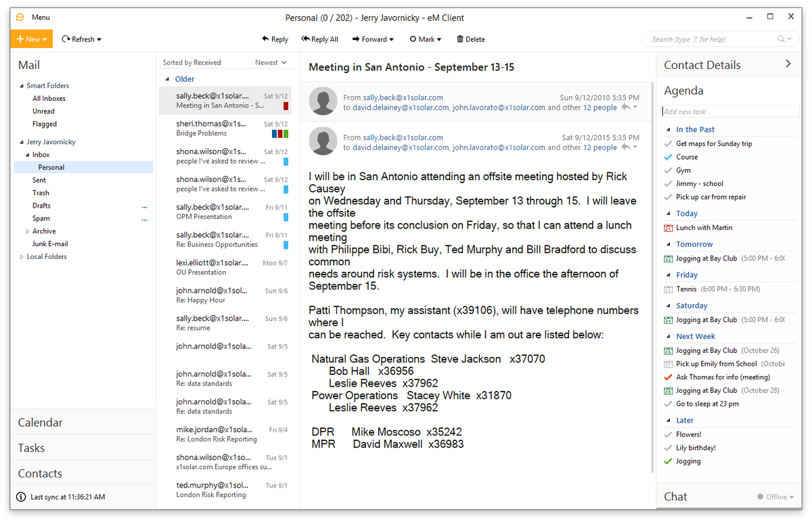Viewport: 812px width, 522px height.
Task: Open the Mark dropdown menu
Action: click(x=439, y=39)
